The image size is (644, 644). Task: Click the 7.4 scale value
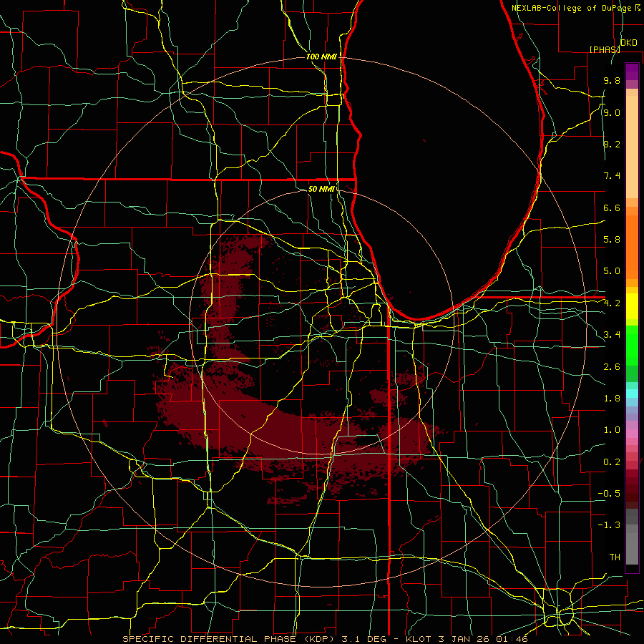[612, 176]
